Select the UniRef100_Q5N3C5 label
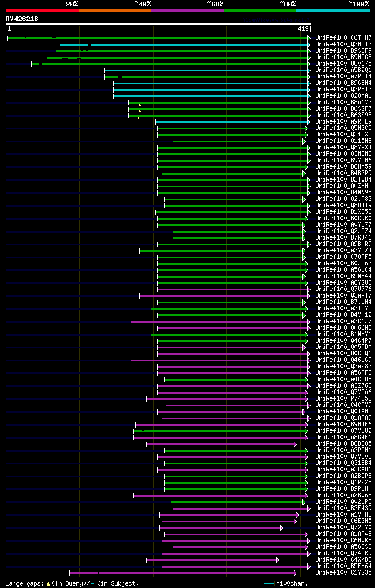 [343, 128]
